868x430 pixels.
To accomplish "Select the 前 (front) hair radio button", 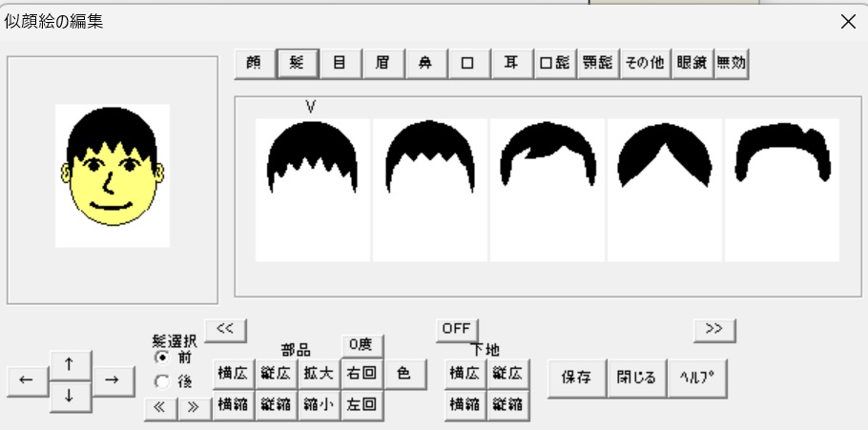I will [x=161, y=357].
